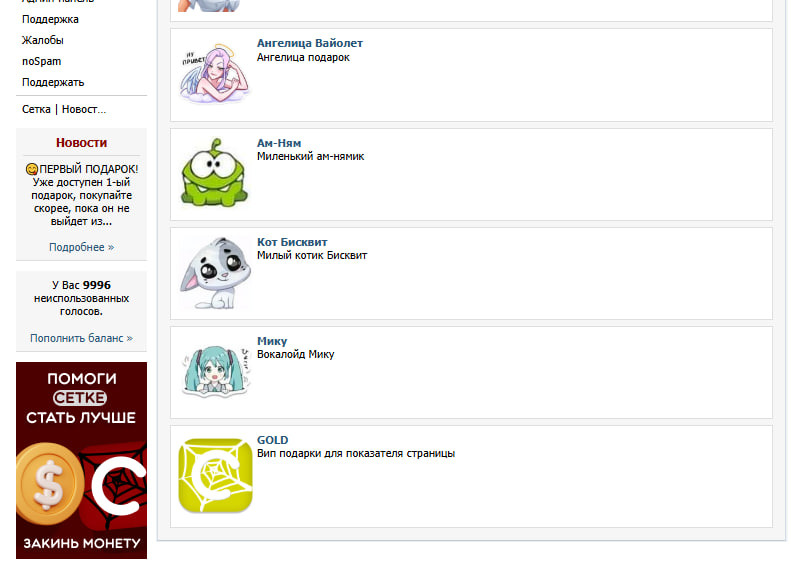This screenshot has height=568, width=791.
Task: Select the green Ам-Ням character icon
Action: click(x=215, y=173)
